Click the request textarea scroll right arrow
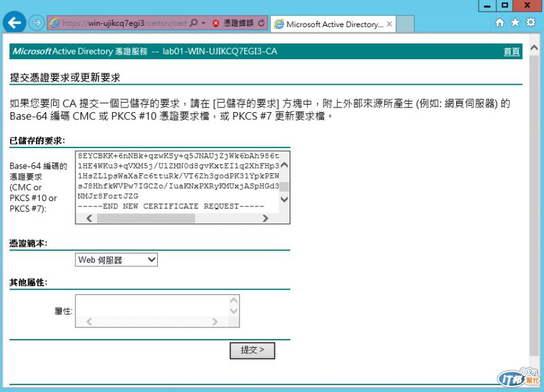 tap(265, 218)
